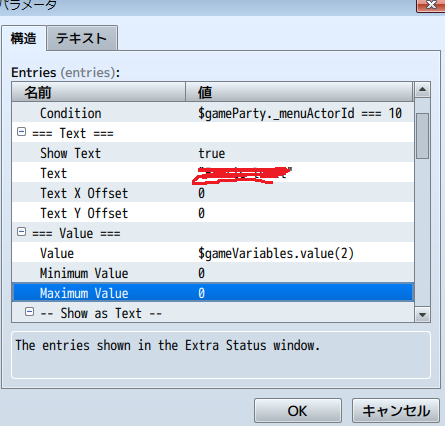
Task: Click the 値 column header
Action: (299, 92)
